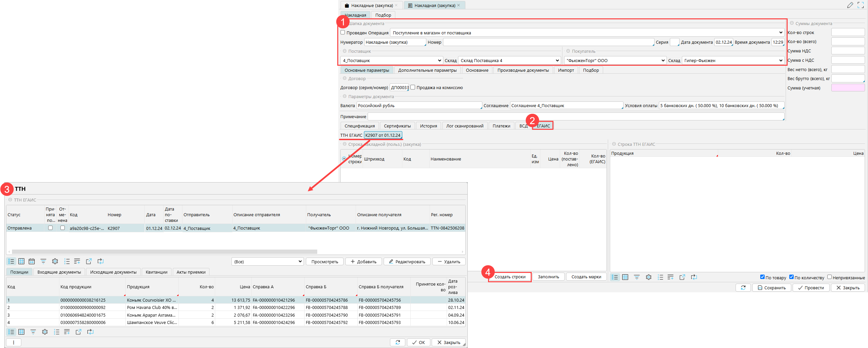The image size is (868, 348).
Task: Open the Входящие документы tab
Action: coord(59,272)
